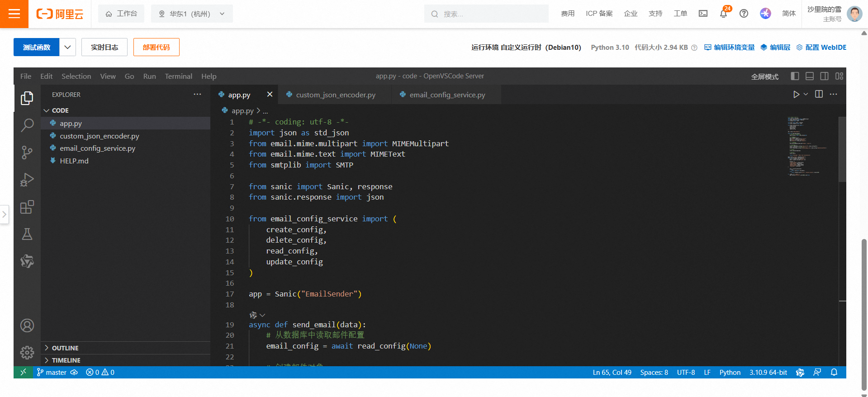
Task: Open the app.py breadcrumb symbol ellipsis
Action: click(266, 111)
